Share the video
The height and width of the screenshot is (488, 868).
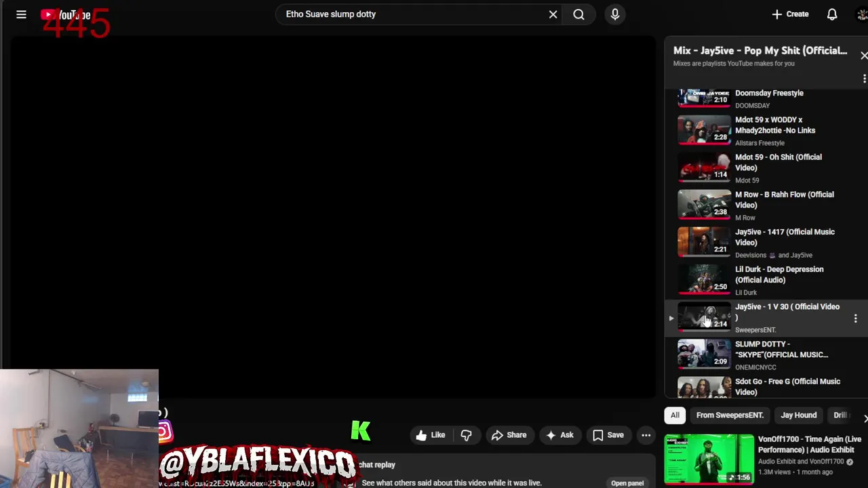coord(509,435)
